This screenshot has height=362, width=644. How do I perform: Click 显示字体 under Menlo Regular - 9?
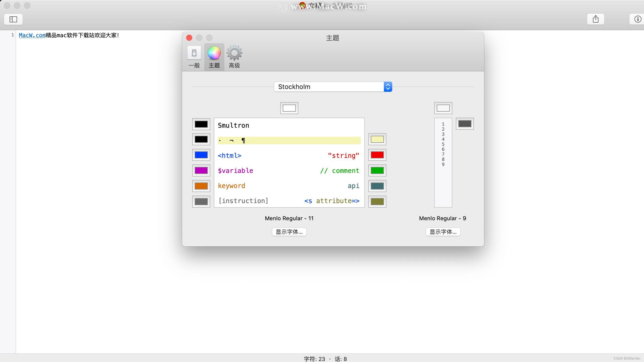pyautogui.click(x=443, y=232)
